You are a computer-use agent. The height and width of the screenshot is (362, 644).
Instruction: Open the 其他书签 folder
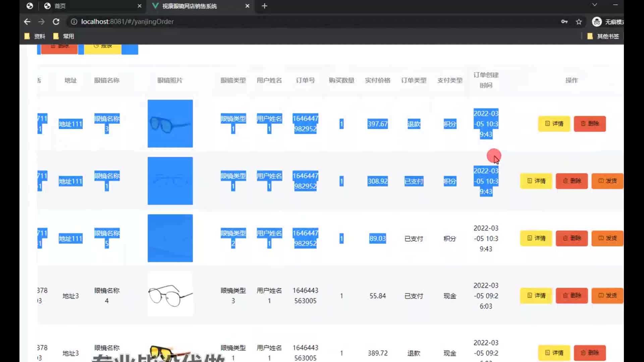(x=603, y=36)
